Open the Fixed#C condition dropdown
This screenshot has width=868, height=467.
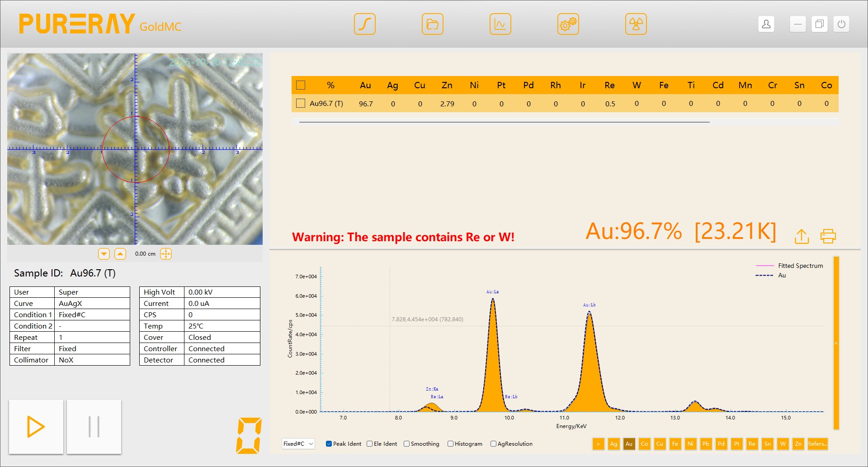point(298,444)
